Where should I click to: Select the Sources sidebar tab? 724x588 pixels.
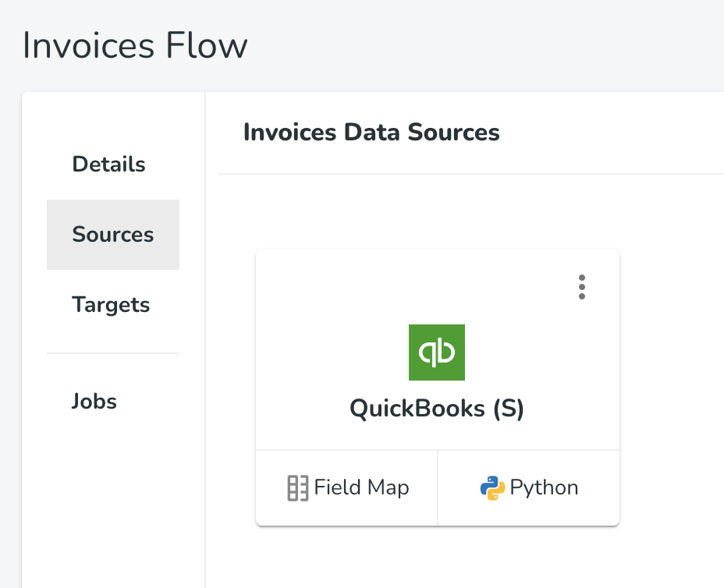point(113,235)
